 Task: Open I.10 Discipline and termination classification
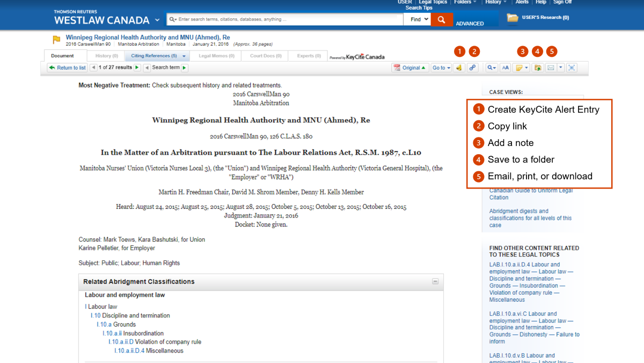[x=130, y=316]
